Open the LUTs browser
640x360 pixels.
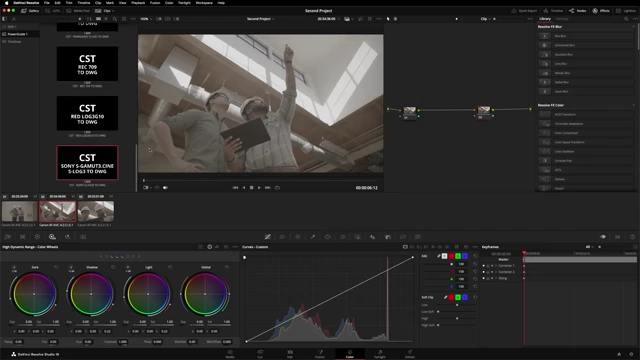[x=52, y=11]
